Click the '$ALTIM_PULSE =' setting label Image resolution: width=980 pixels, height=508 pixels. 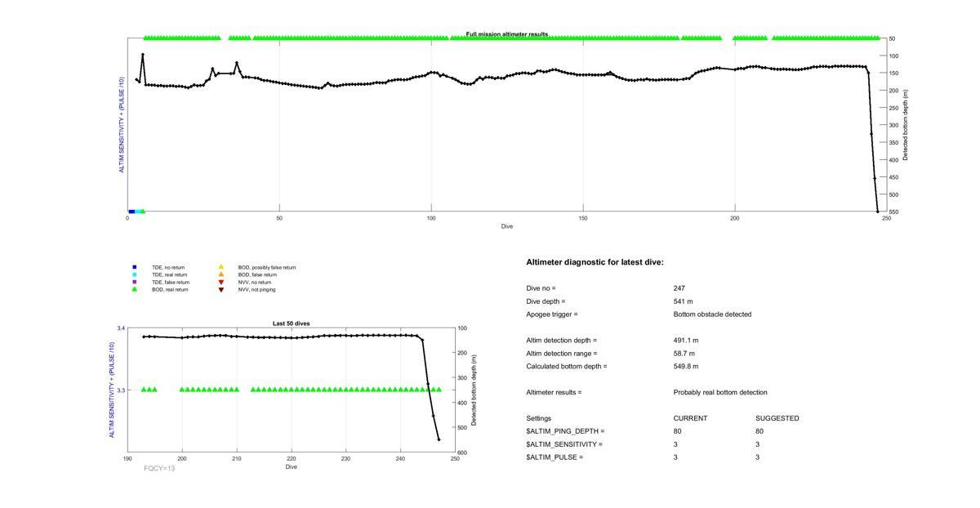(x=555, y=457)
